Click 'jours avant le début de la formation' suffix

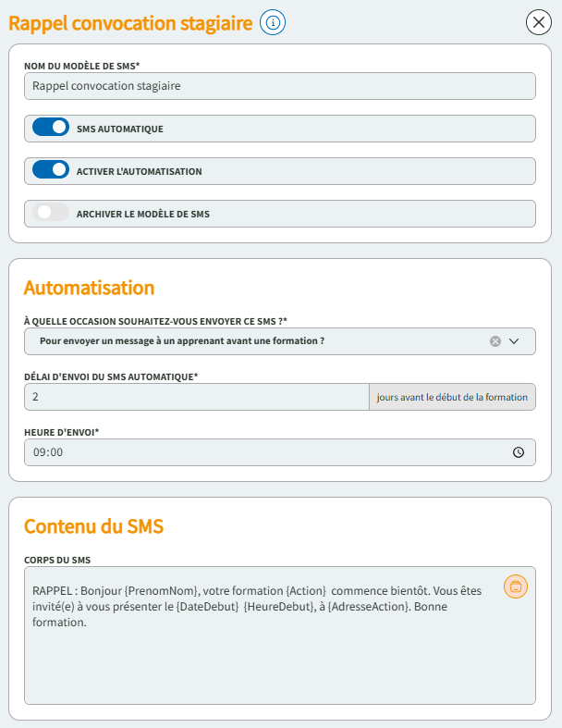[452, 397]
